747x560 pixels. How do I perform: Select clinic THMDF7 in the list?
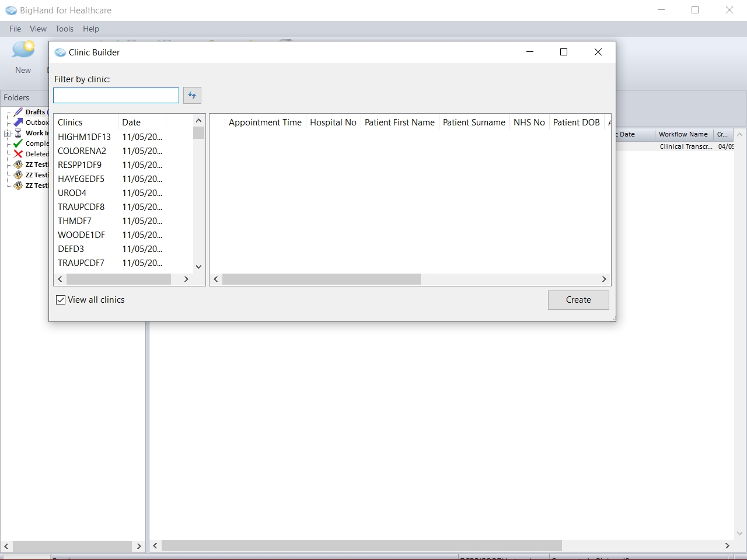tap(75, 221)
